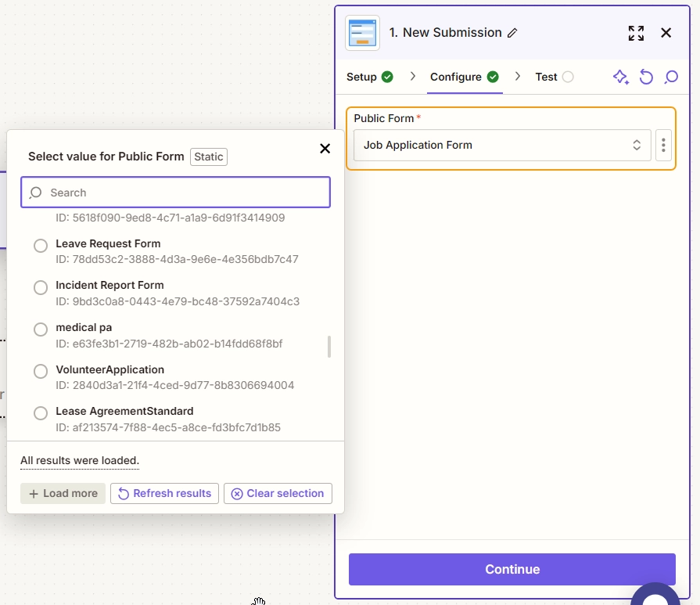Click the Continue button
The width and height of the screenshot is (700, 605).
(512, 569)
